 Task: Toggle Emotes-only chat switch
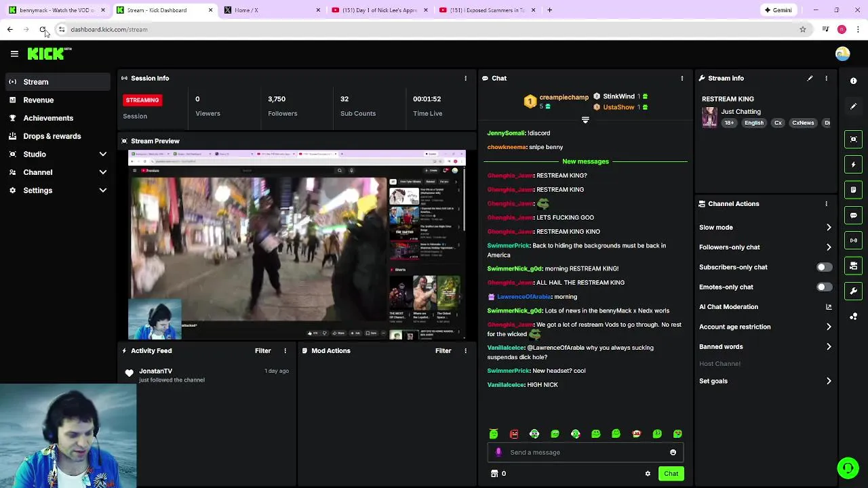click(x=824, y=287)
